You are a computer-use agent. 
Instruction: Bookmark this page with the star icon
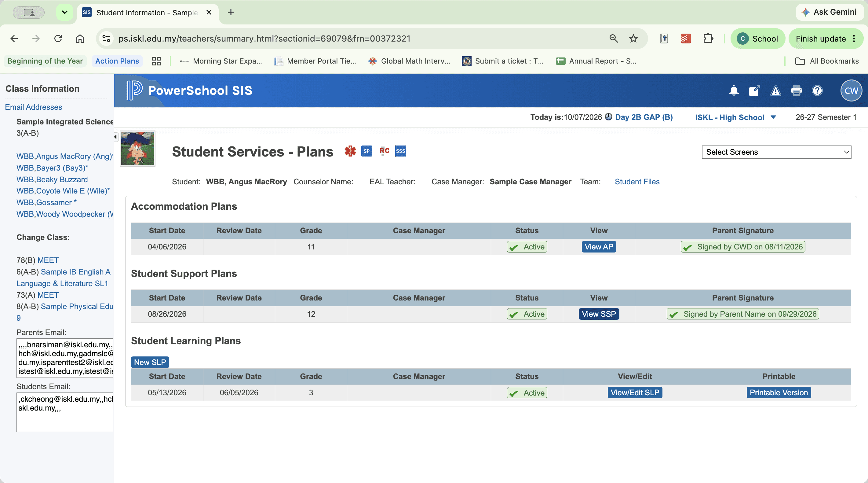coord(633,39)
